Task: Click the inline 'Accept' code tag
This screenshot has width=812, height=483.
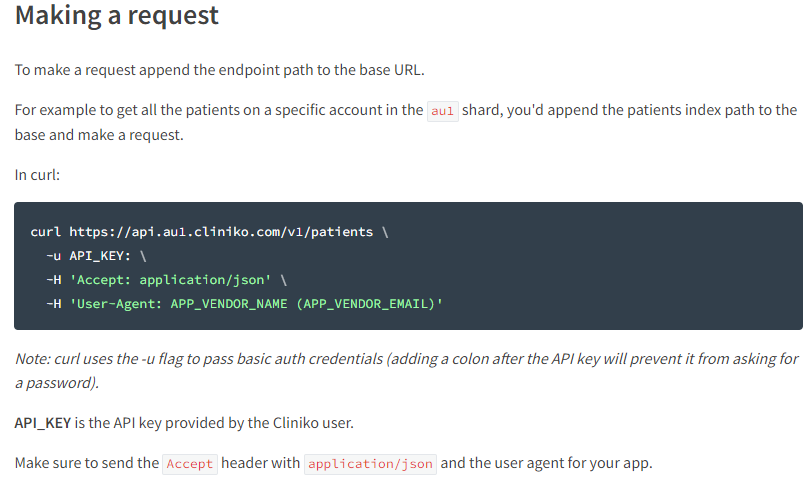Action: (x=190, y=464)
